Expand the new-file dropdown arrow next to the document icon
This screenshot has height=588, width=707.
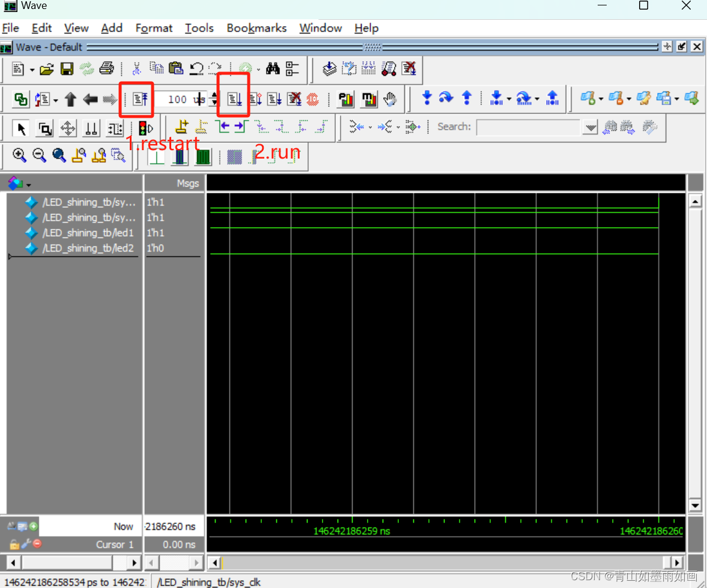click(31, 69)
